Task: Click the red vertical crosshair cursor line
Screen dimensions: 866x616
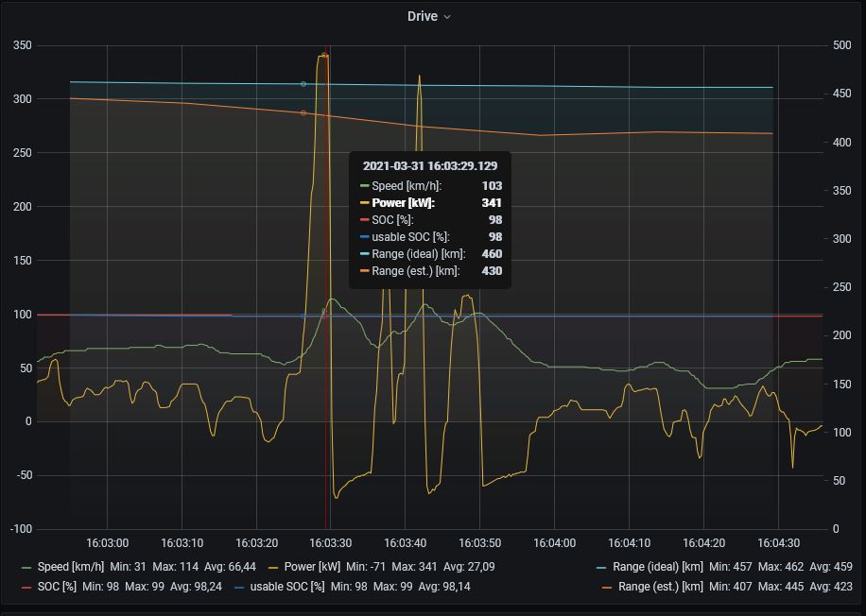Action: (326, 287)
